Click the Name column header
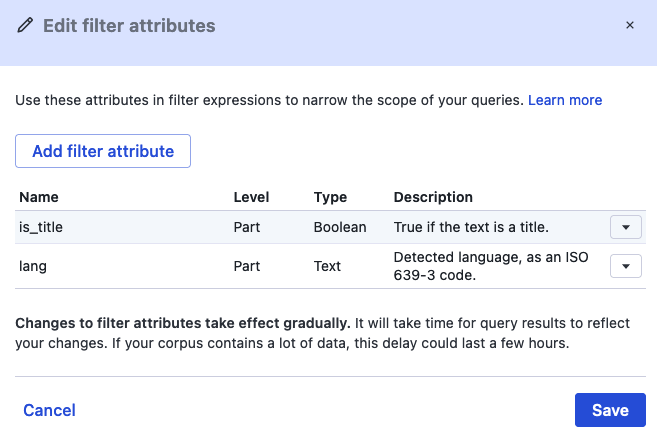This screenshot has height=441, width=657. (x=39, y=197)
